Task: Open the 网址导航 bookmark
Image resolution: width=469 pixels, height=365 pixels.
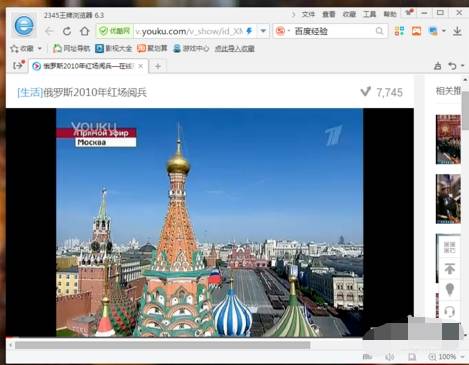Action: pyautogui.click(x=72, y=49)
